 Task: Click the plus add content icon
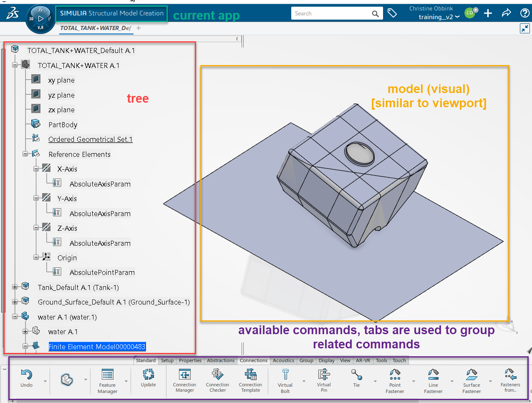pyautogui.click(x=488, y=13)
